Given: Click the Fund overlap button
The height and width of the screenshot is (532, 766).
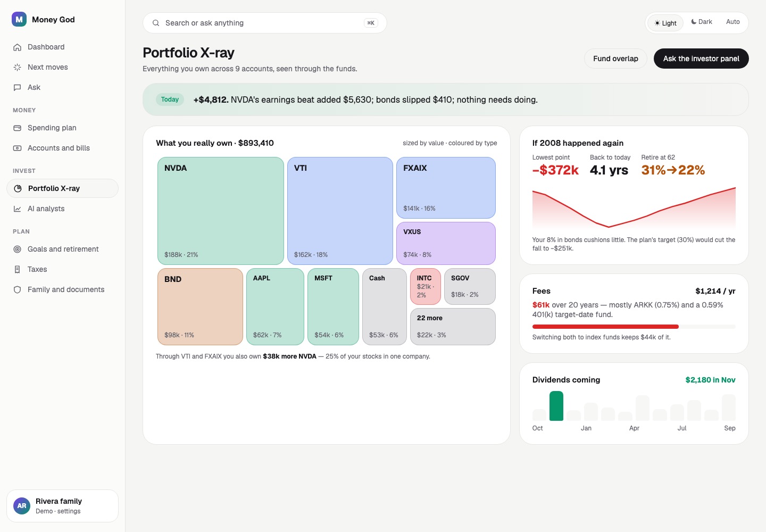Looking at the screenshot, I should click(615, 59).
